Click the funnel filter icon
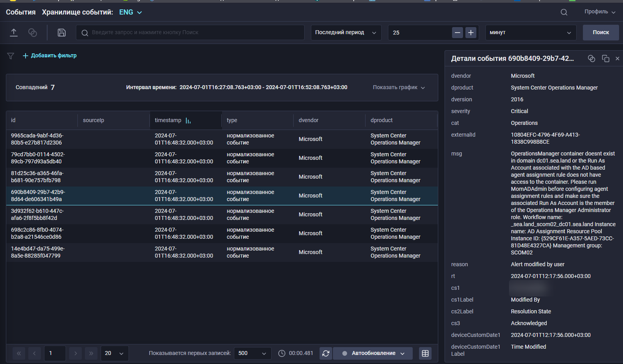Screen dimensions: 623x364 coord(11,56)
